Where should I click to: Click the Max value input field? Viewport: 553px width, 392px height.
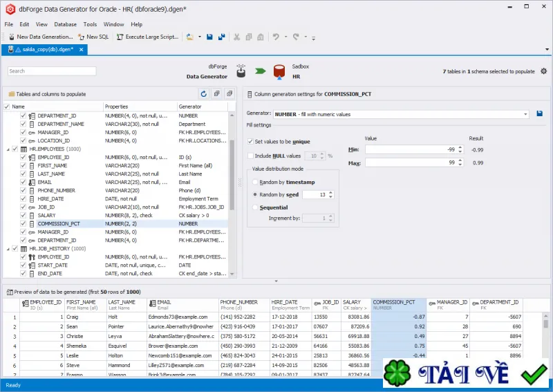pyautogui.click(x=411, y=162)
